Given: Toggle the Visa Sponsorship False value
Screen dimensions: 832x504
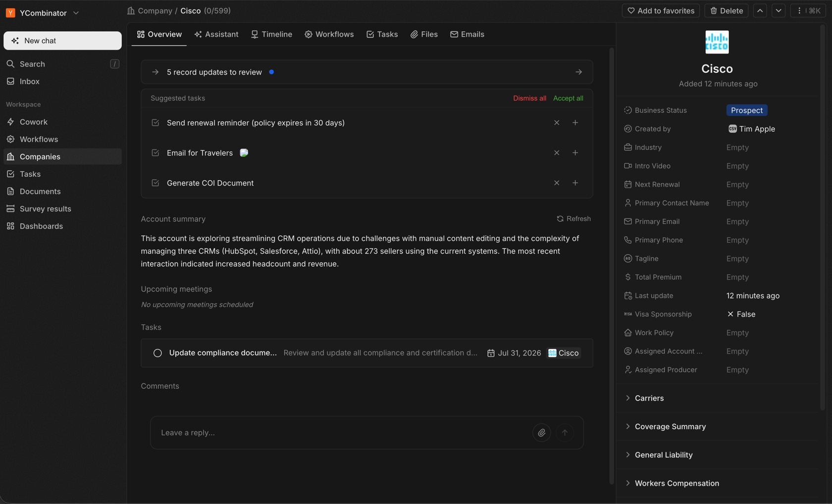Looking at the screenshot, I should (741, 314).
